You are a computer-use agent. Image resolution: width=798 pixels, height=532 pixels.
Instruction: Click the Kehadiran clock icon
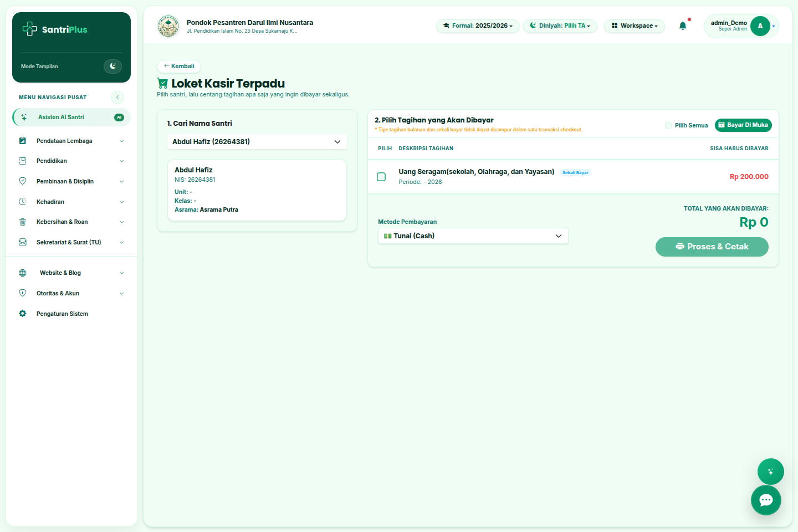23,202
